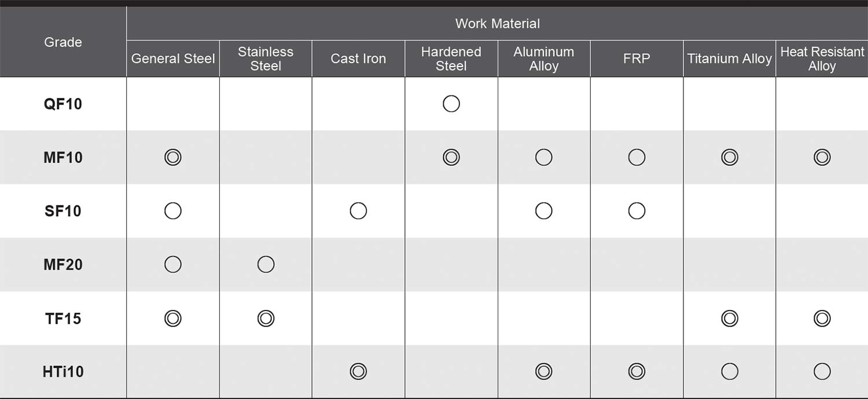This screenshot has height=399, width=868.
Task: Click the MF20 Stainless Steel circle
Action: [266, 265]
